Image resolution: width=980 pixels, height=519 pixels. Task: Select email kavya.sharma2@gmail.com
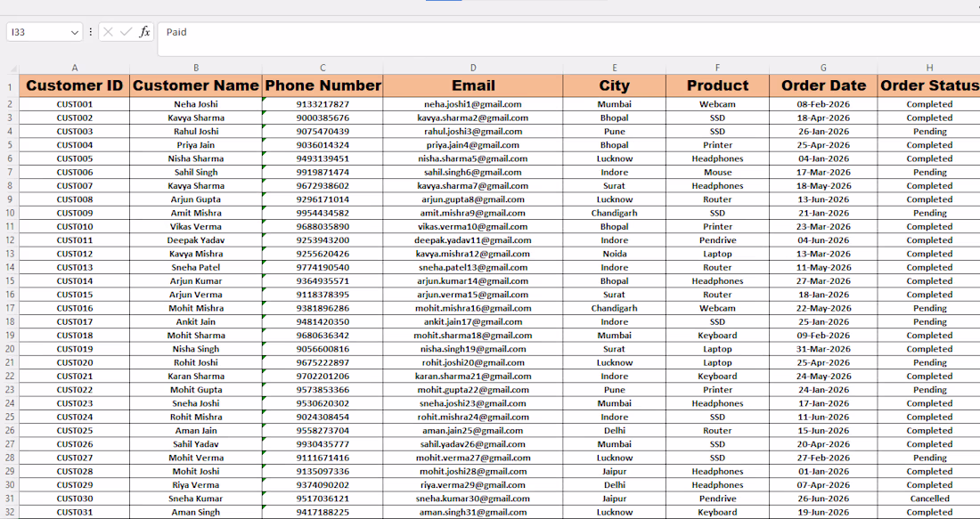[x=472, y=118]
